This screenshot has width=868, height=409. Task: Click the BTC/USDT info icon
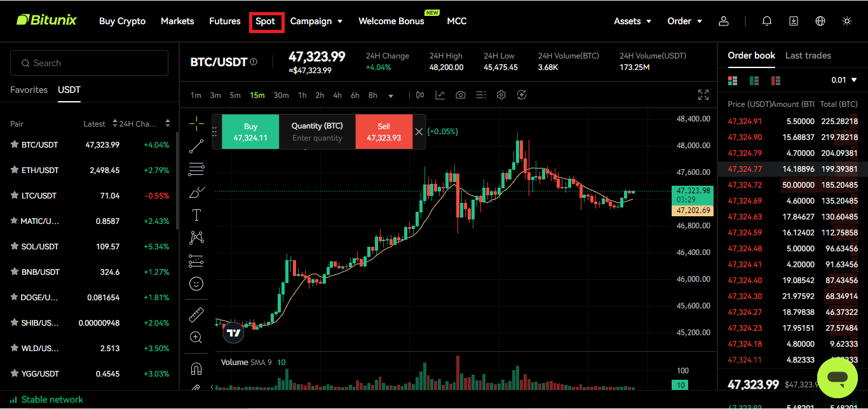tap(254, 62)
